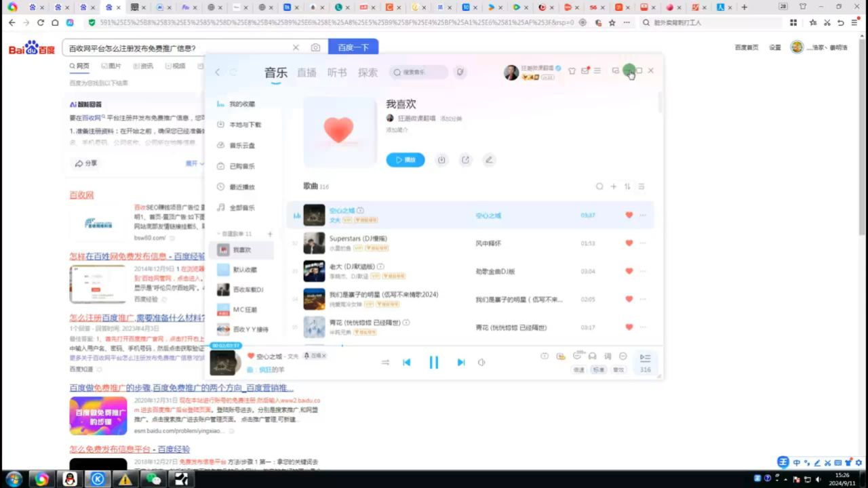Screen dimensions: 868x488
Task: Click the lyrics 词 icon
Action: click(x=608, y=357)
